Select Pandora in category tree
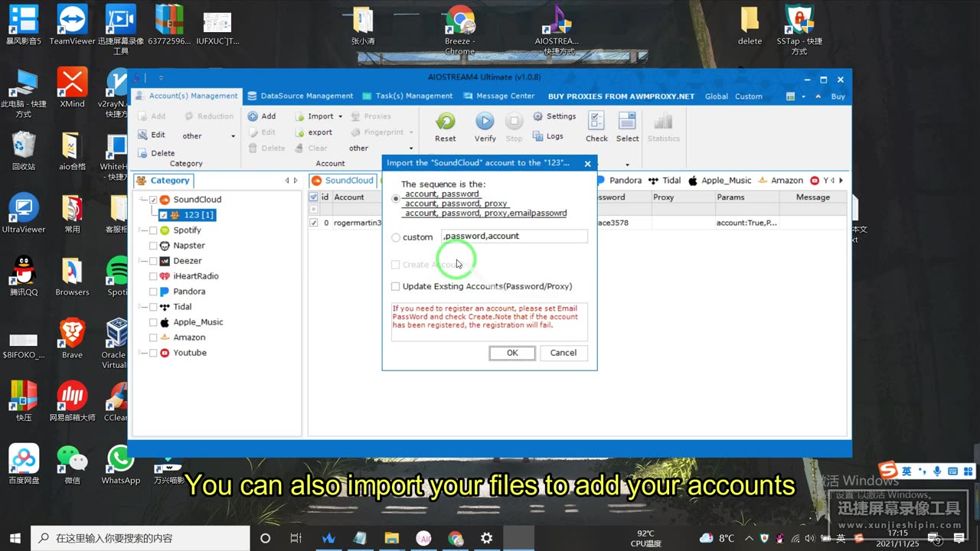Screen dimensions: 980x551 tap(189, 292)
